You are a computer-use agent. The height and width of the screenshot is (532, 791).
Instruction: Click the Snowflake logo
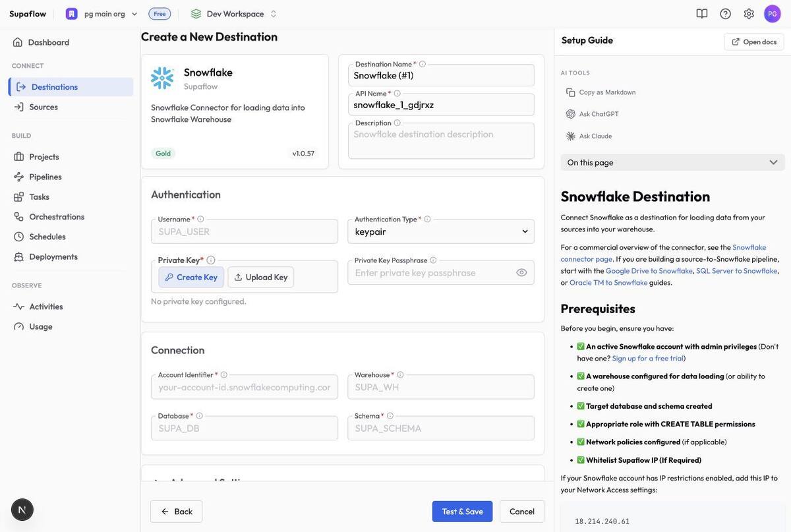coord(162,78)
